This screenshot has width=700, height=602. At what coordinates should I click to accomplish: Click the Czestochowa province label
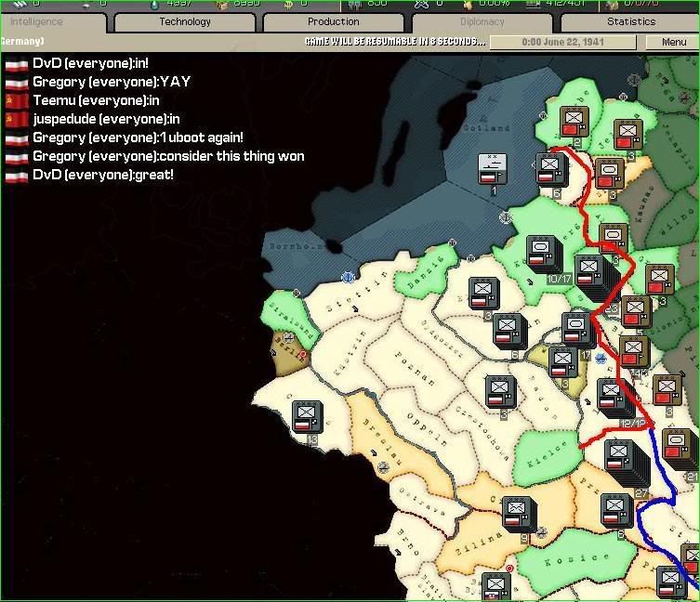click(x=482, y=433)
